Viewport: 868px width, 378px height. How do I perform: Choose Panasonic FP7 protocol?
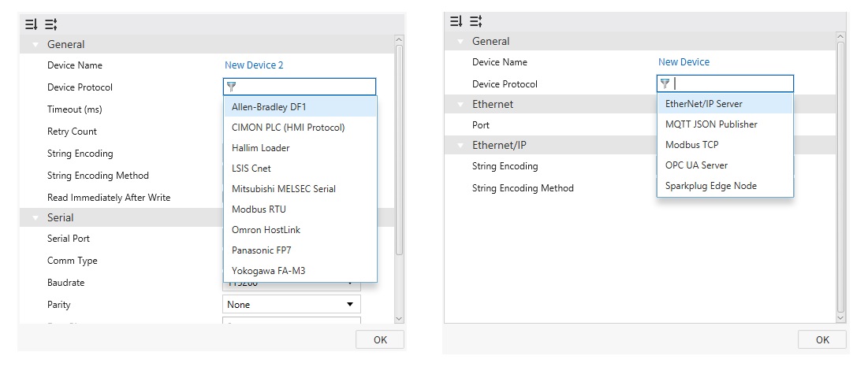[300, 250]
